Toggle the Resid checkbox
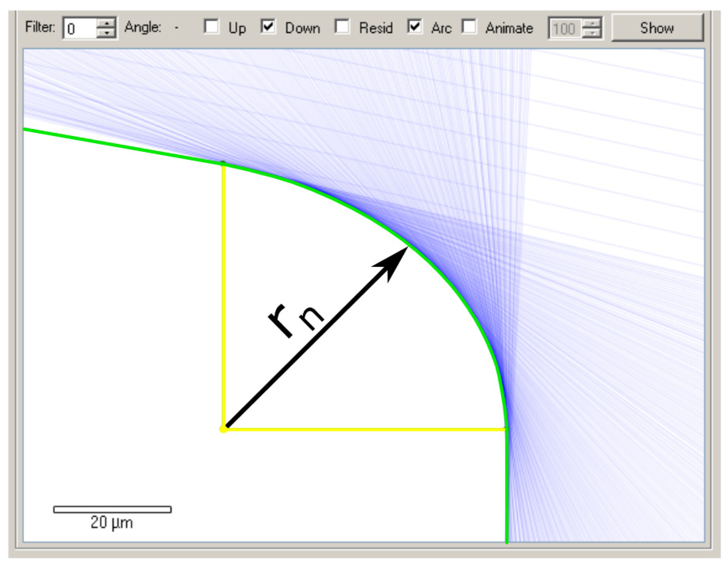Viewport: 728px width, 568px height. [342, 27]
